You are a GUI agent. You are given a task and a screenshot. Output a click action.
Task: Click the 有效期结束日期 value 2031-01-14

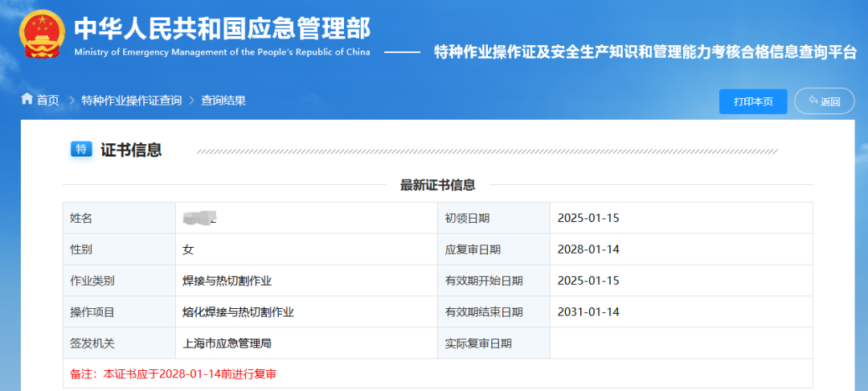(588, 312)
